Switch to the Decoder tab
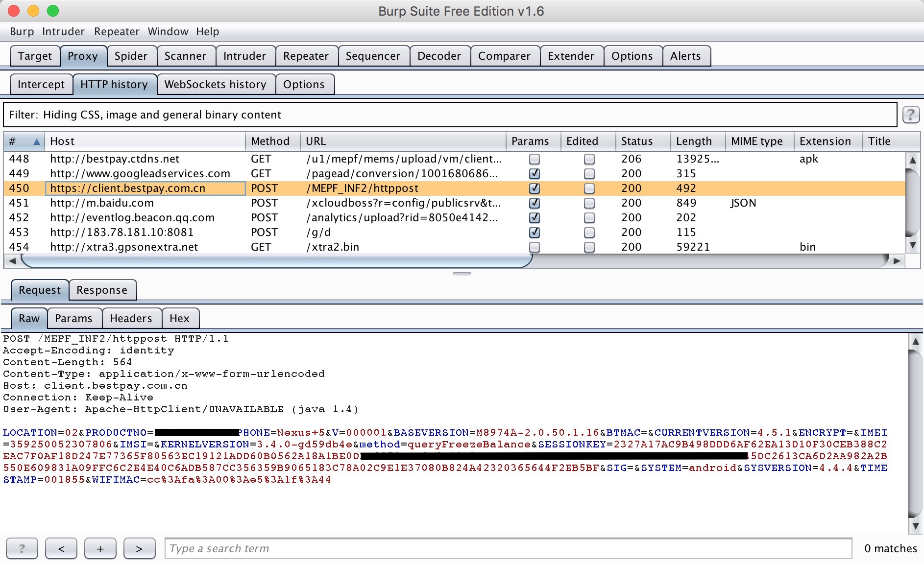The image size is (924, 563). coord(439,56)
